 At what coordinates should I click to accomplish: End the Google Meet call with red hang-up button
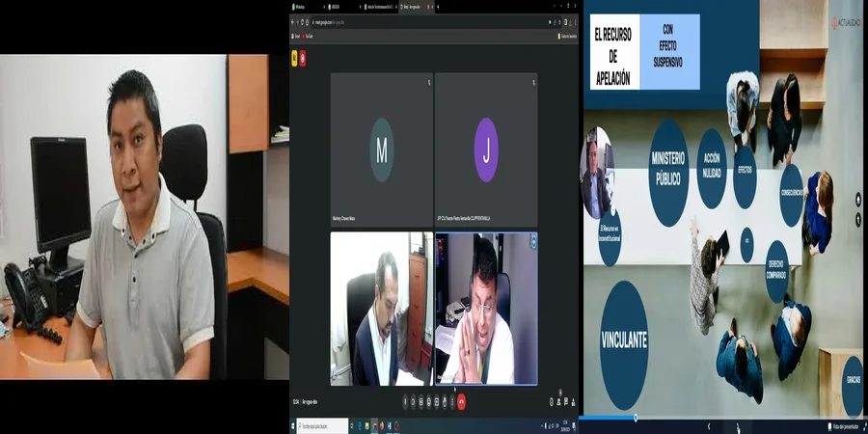tap(461, 402)
